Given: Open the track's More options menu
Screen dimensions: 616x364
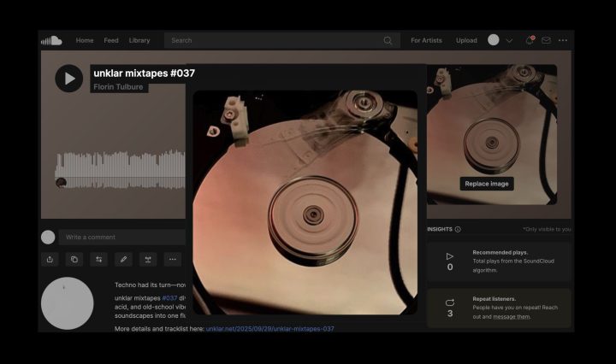Looking at the screenshot, I should point(173,259).
